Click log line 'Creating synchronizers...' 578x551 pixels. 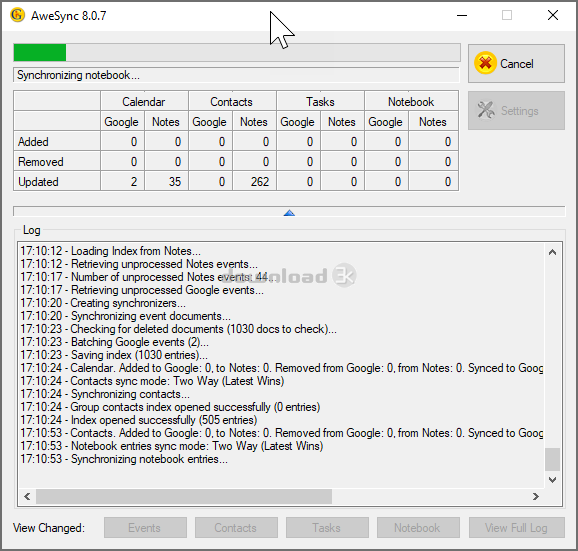tap(103, 303)
